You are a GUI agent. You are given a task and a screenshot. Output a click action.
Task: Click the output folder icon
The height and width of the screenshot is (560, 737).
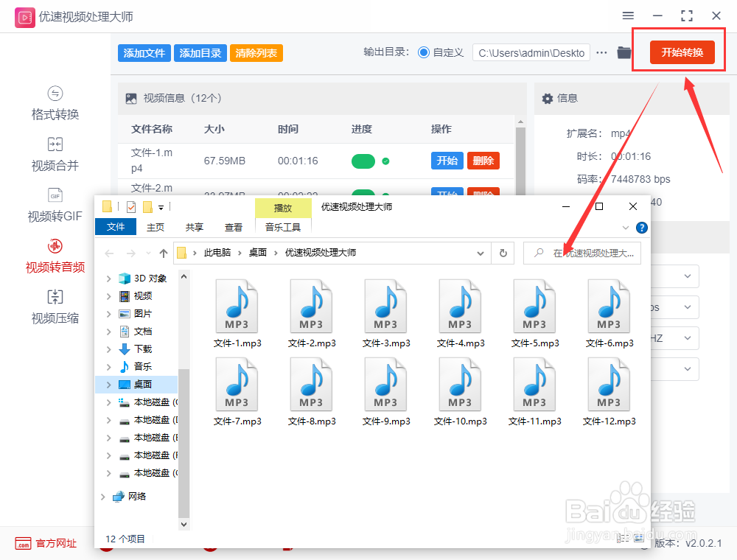pyautogui.click(x=624, y=52)
